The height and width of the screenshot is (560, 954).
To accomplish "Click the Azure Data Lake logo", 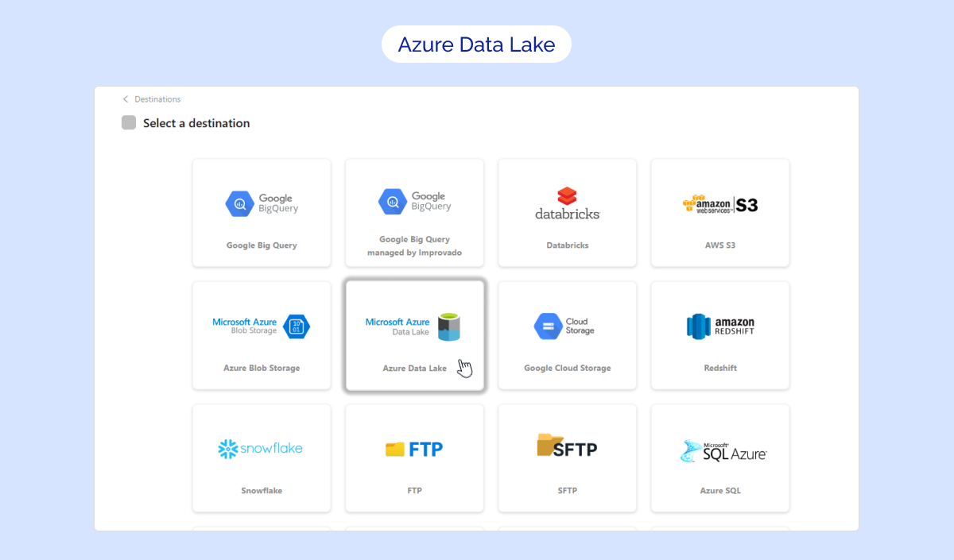I will click(413, 326).
